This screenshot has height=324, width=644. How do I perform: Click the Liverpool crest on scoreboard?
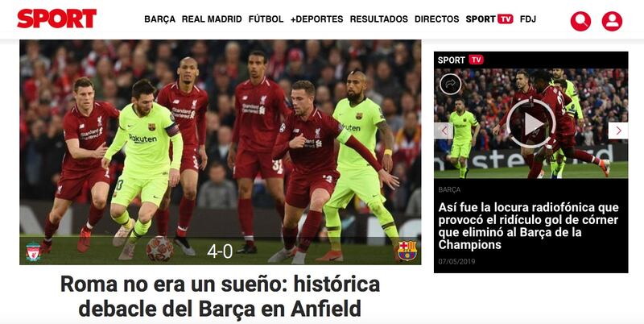click(33, 251)
